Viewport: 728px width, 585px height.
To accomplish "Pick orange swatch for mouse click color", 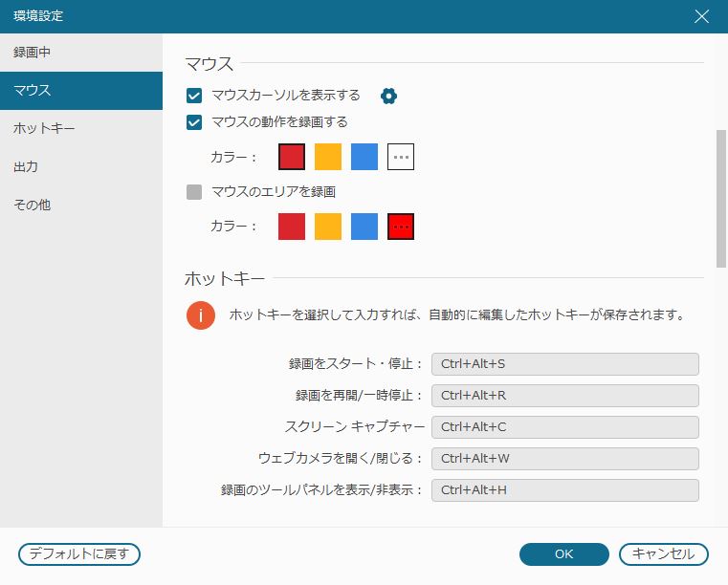I will pos(328,157).
